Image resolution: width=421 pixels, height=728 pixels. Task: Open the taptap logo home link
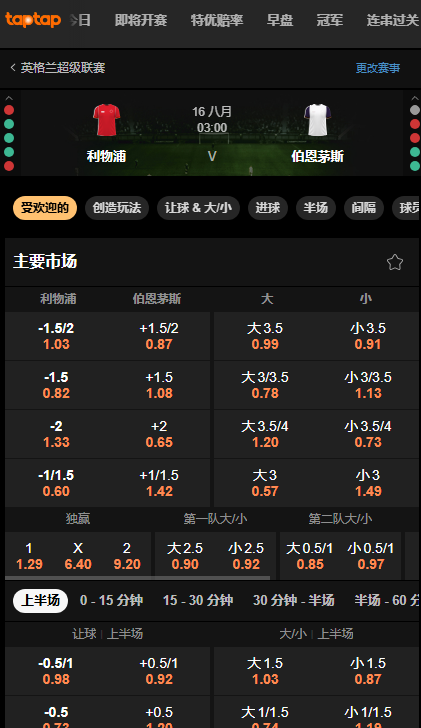coord(33,20)
